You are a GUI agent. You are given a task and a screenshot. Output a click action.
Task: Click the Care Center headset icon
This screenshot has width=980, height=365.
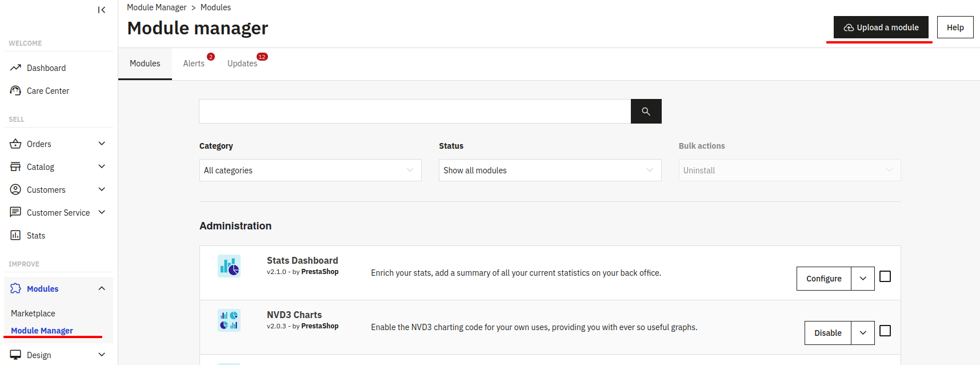[15, 91]
